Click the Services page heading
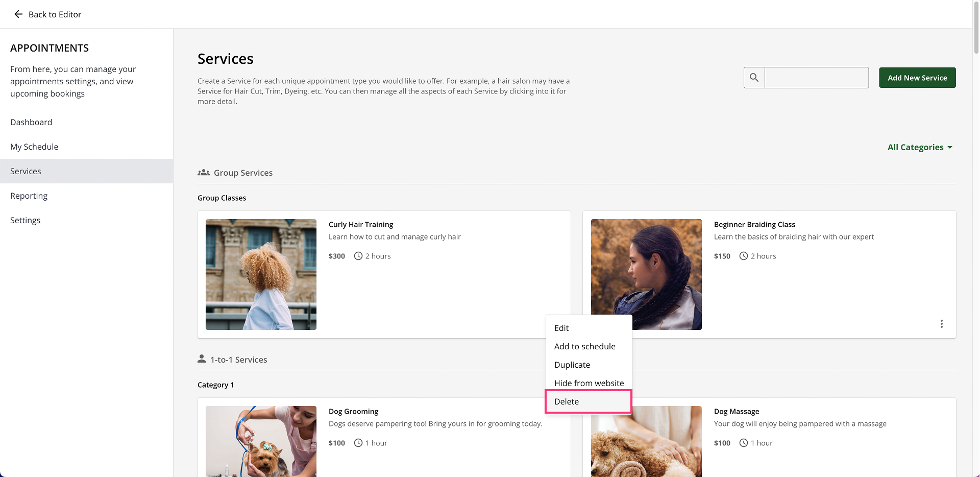The height and width of the screenshot is (477, 980). [x=225, y=59]
